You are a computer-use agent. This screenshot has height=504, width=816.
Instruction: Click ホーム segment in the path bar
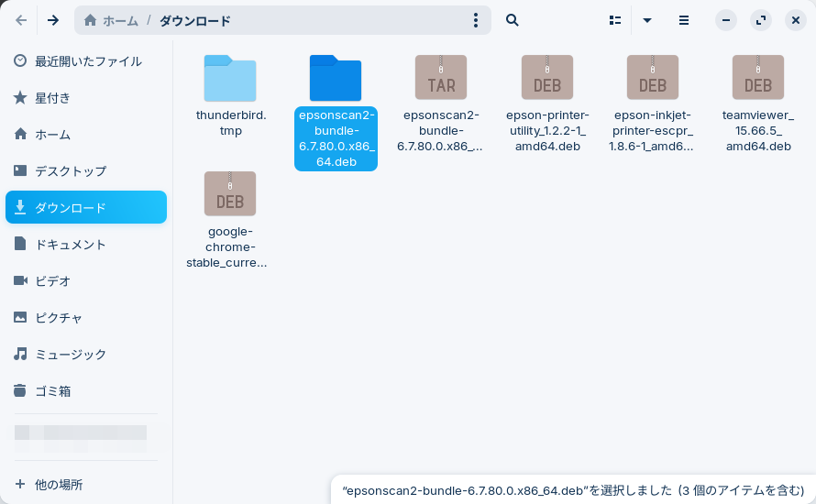[x=120, y=21]
